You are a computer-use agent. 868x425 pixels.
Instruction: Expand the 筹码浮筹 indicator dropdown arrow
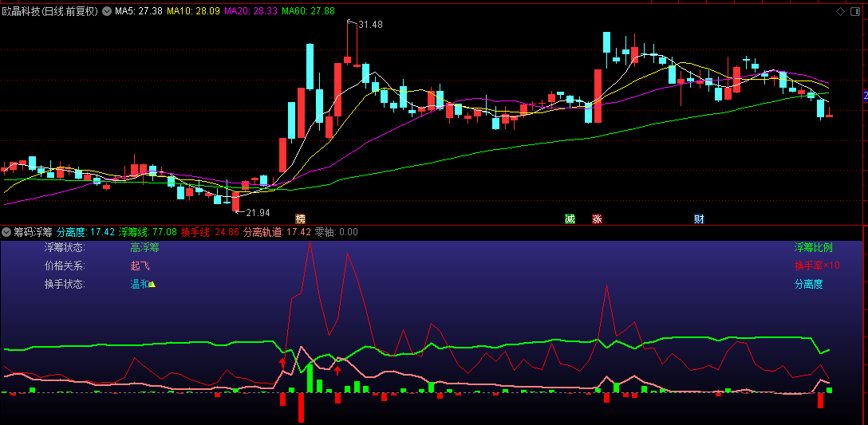[x=7, y=232]
